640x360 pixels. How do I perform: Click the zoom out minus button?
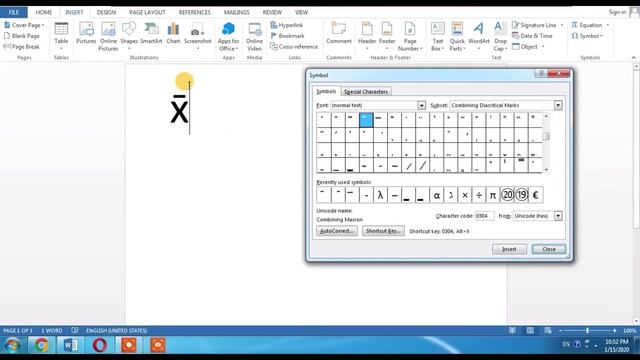click(x=561, y=331)
